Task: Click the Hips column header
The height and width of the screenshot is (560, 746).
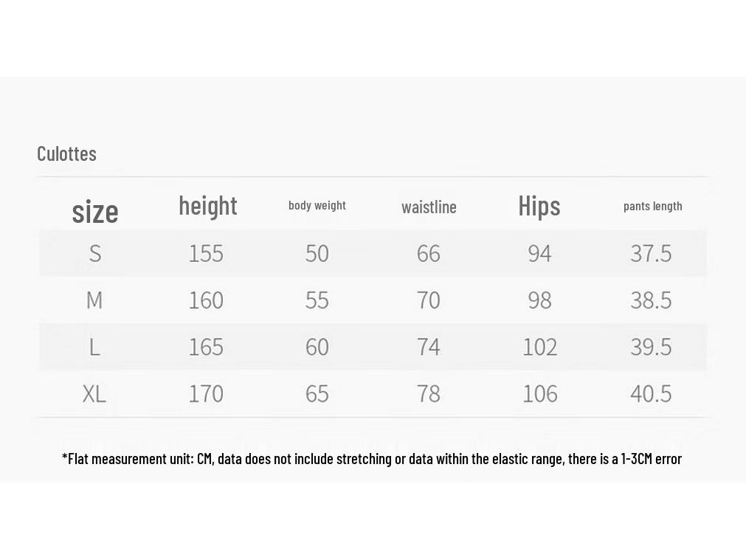Action: point(539,206)
